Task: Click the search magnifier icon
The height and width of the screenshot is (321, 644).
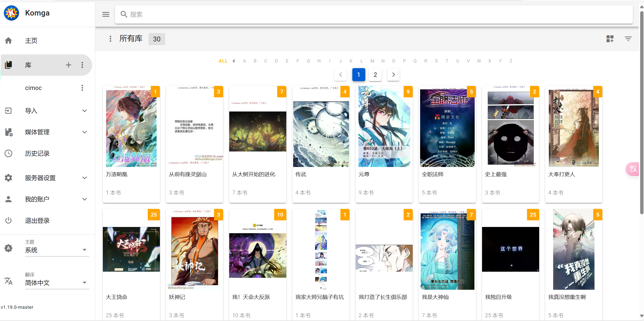Action: [124, 14]
